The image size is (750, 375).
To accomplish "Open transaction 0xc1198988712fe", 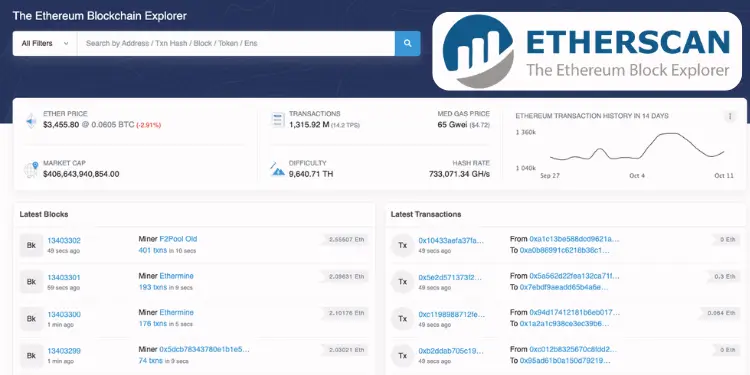I will (452, 314).
